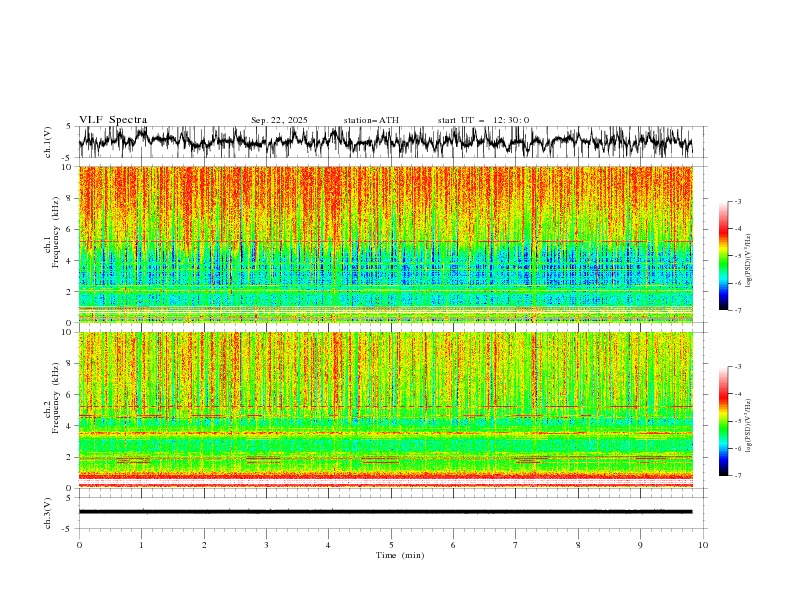792x612 pixels.
Task: Click the 'ch.3(V)' waveform axis label
Action: pos(48,513)
